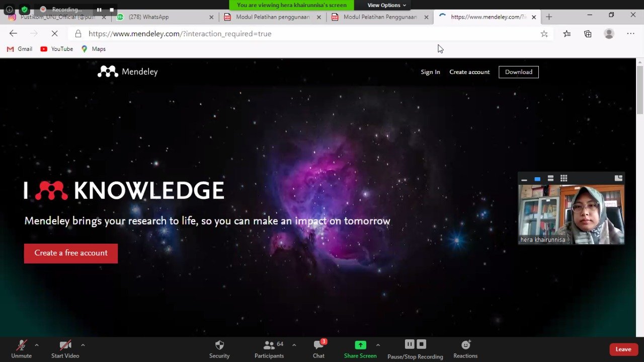
Task: Click the green Share Screen icon
Action: [x=360, y=345]
